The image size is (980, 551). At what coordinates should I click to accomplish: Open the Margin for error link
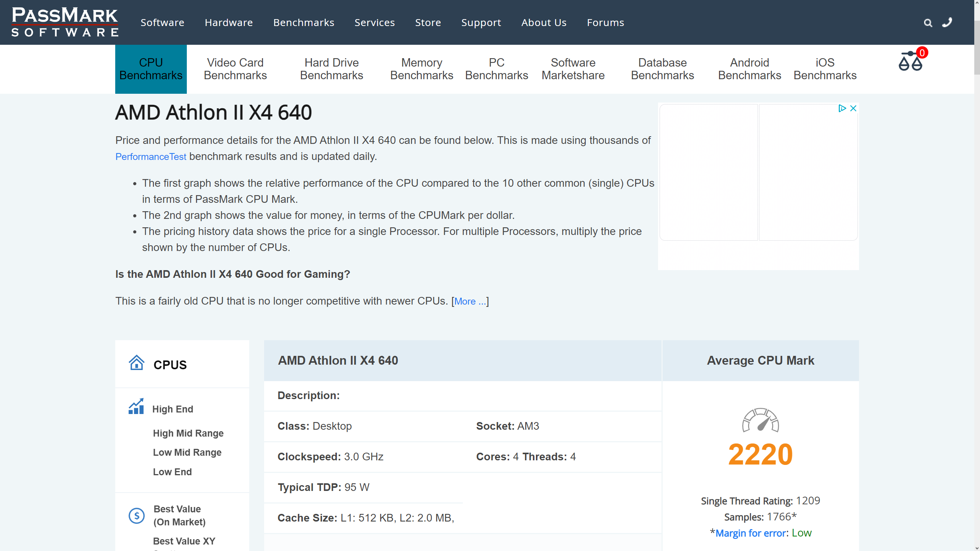tap(751, 533)
